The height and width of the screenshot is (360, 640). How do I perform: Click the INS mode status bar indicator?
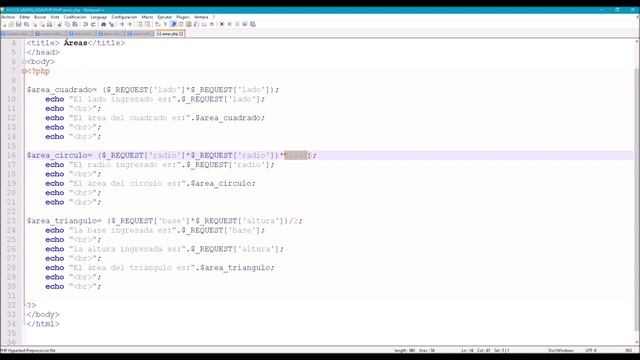pyautogui.click(x=629, y=350)
